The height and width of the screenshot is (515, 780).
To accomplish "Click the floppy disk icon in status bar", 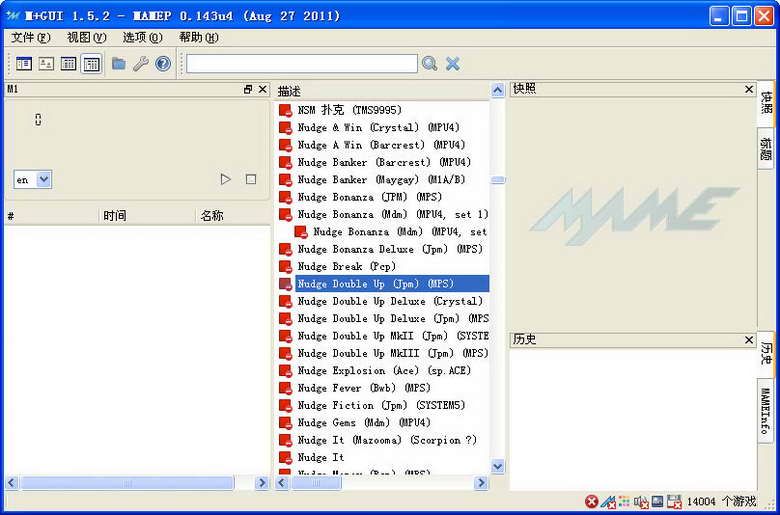I will click(x=674, y=502).
